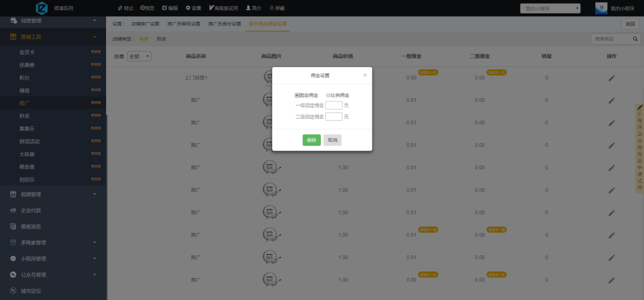This screenshot has height=300, width=644.
Task: Switch to 推广员等级设置 tab
Action: 184,24
